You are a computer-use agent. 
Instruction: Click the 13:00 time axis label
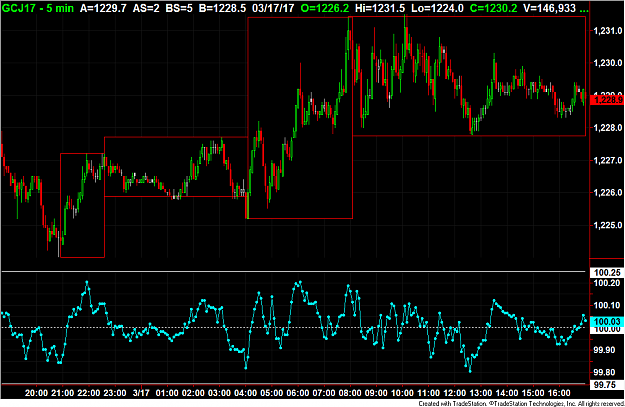[480, 393]
